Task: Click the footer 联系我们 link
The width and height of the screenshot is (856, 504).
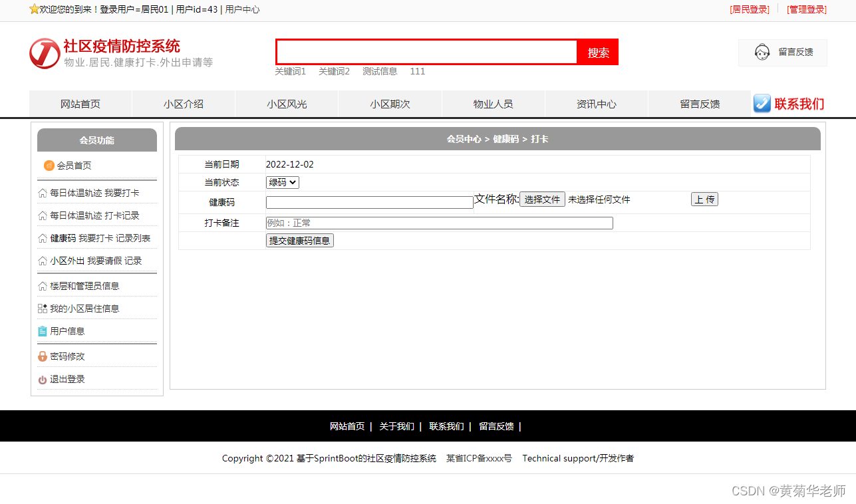Action: [x=446, y=427]
